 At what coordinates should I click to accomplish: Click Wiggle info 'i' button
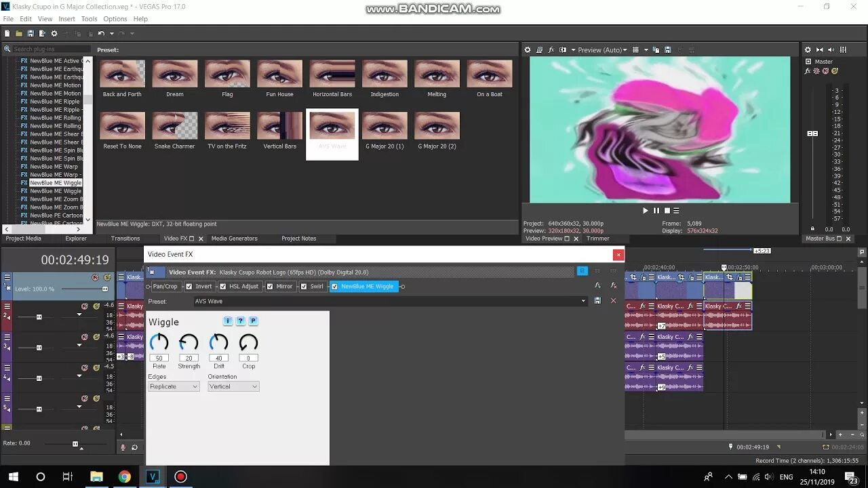click(228, 321)
